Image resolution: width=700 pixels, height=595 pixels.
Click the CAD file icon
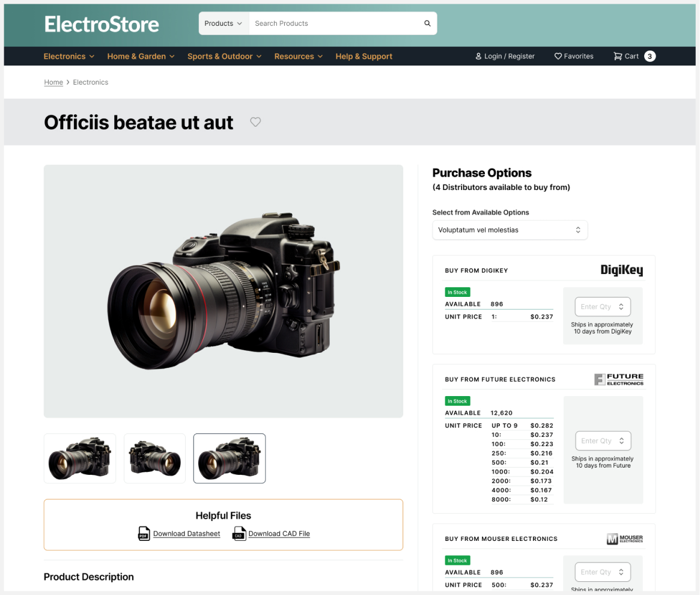point(239,534)
